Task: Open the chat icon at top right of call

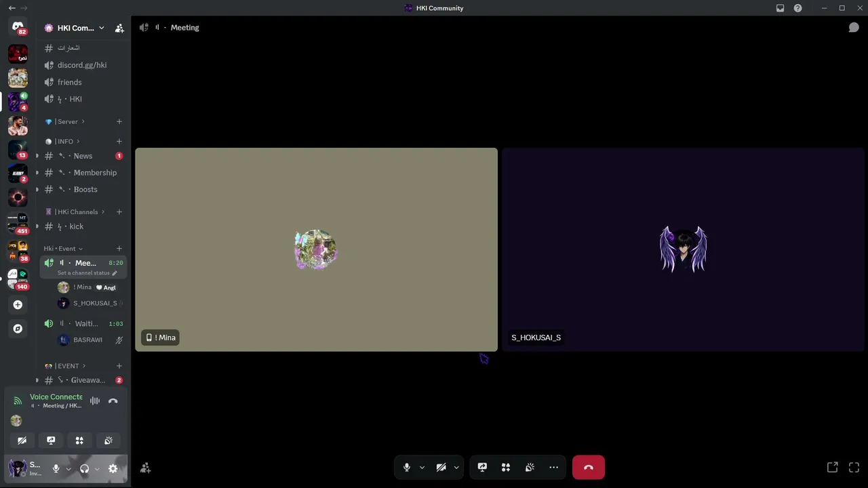Action: [854, 28]
